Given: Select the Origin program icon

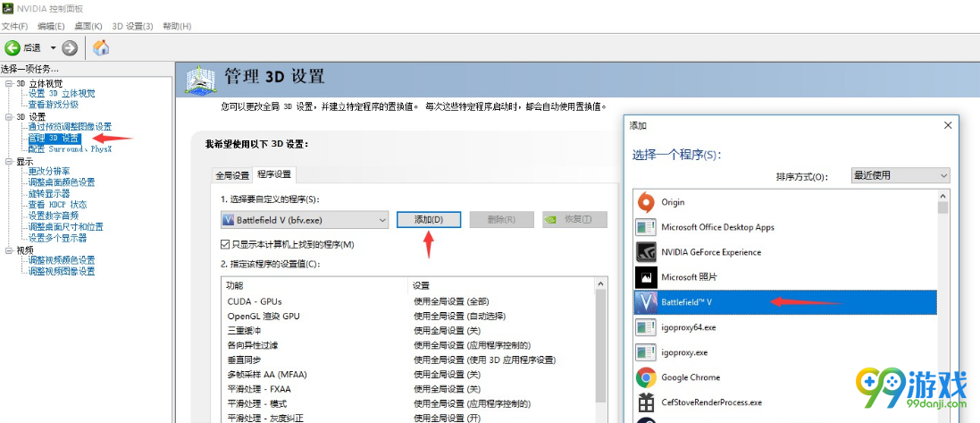Looking at the screenshot, I should pyautogui.click(x=646, y=202).
